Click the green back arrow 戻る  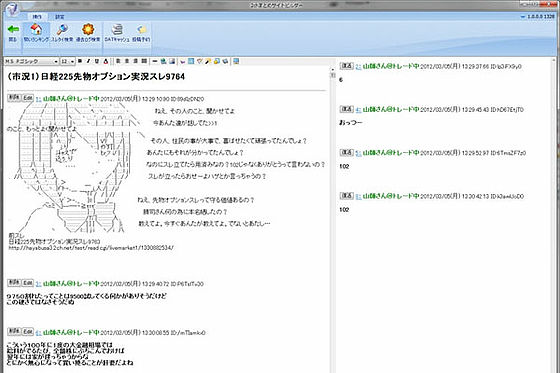(x=13, y=33)
